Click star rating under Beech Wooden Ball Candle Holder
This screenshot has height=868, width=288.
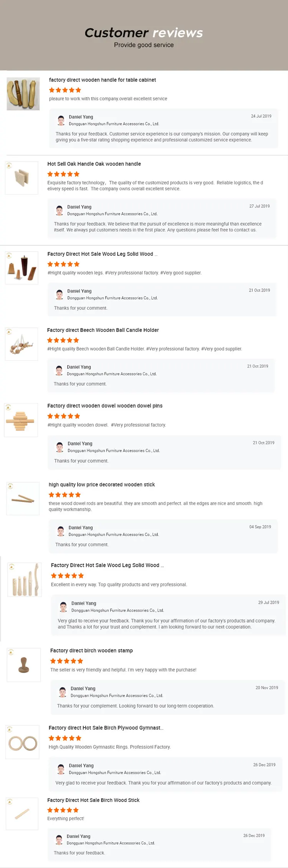click(63, 340)
